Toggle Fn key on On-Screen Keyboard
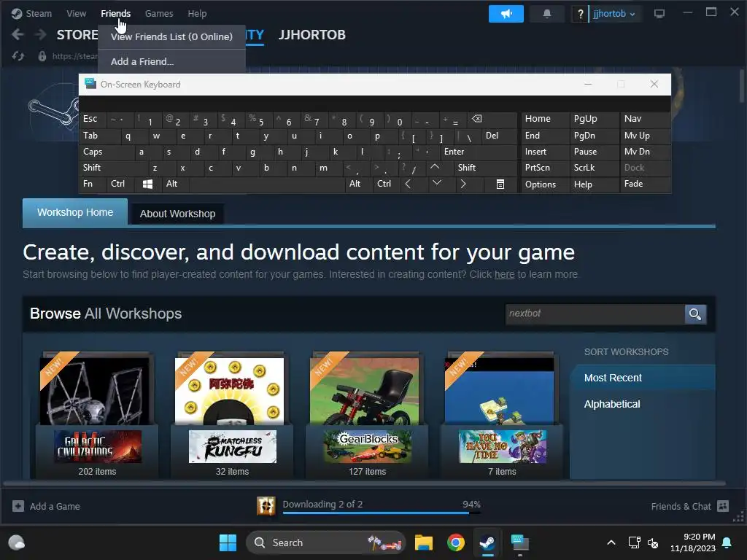747x560 pixels. pos(93,184)
